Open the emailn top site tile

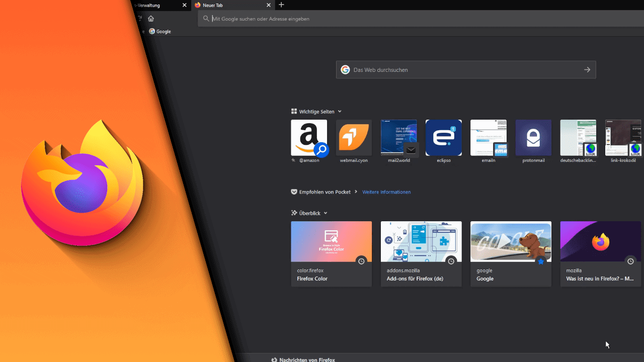[489, 138]
